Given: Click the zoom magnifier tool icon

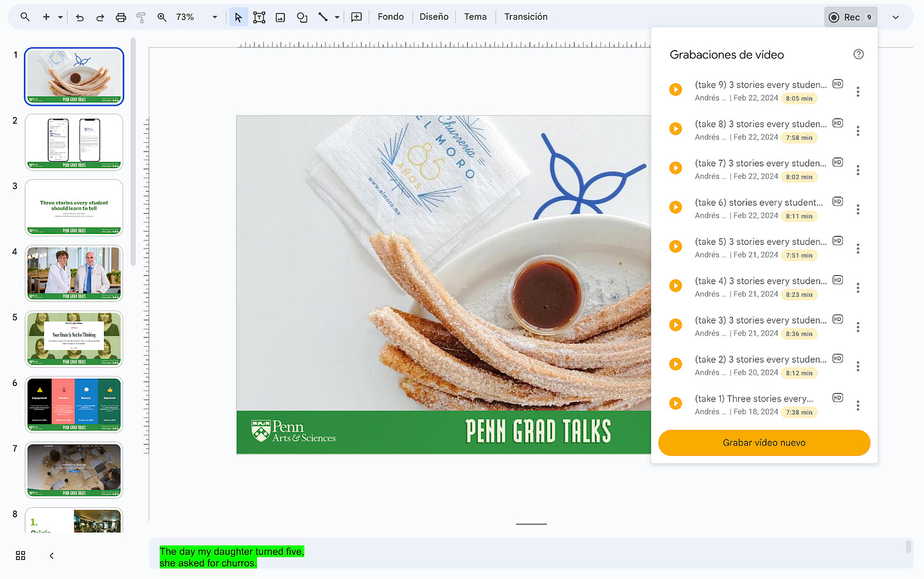Looking at the screenshot, I should [x=162, y=17].
